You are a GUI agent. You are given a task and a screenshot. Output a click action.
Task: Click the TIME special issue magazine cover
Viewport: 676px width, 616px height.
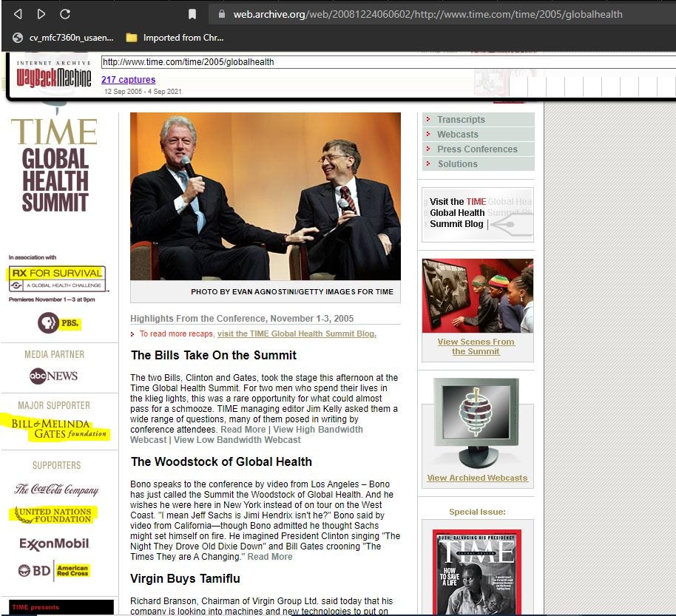click(x=477, y=572)
